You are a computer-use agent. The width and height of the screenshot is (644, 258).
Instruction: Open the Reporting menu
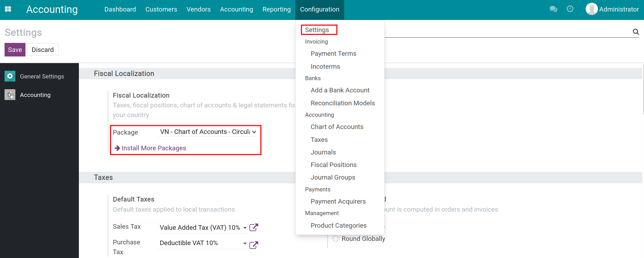(276, 9)
